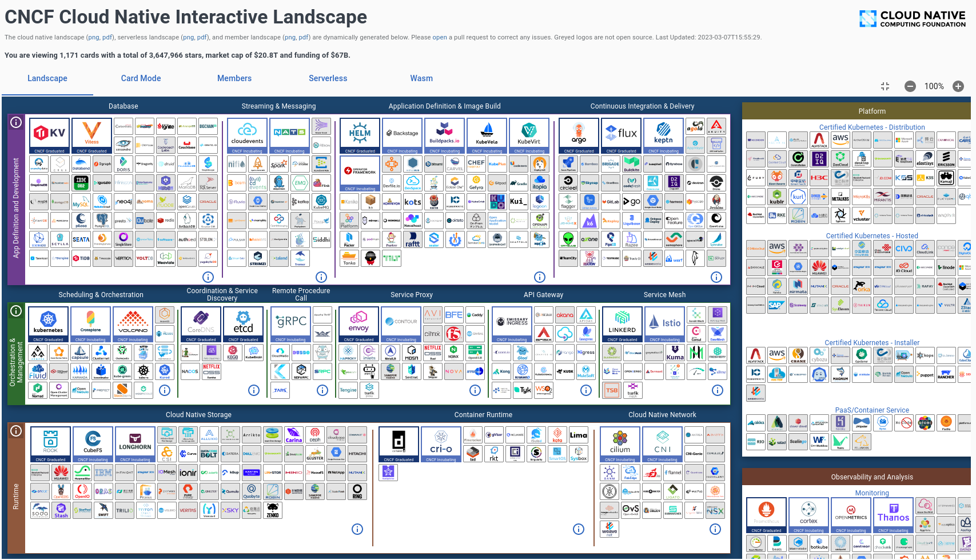Open the Operator Framework card
This screenshot has height=560, width=976.
(x=360, y=174)
